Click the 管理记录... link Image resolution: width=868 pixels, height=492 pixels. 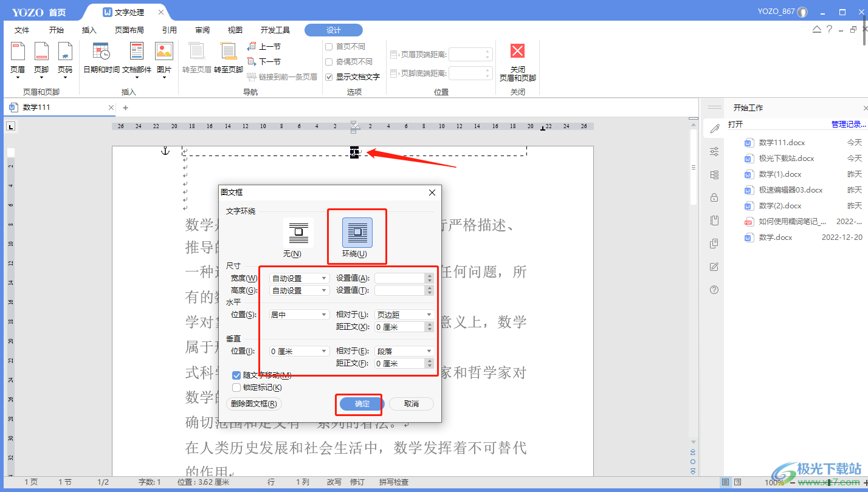pos(849,125)
